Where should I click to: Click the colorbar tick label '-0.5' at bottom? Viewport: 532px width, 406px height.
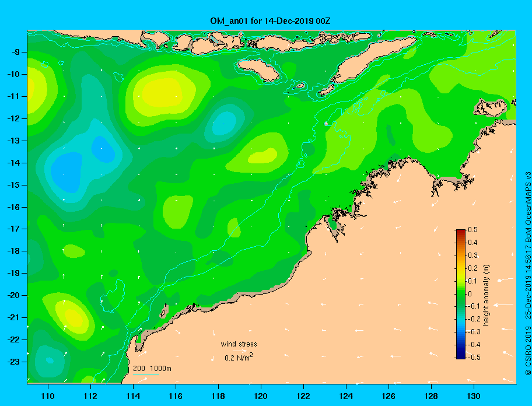click(473, 358)
